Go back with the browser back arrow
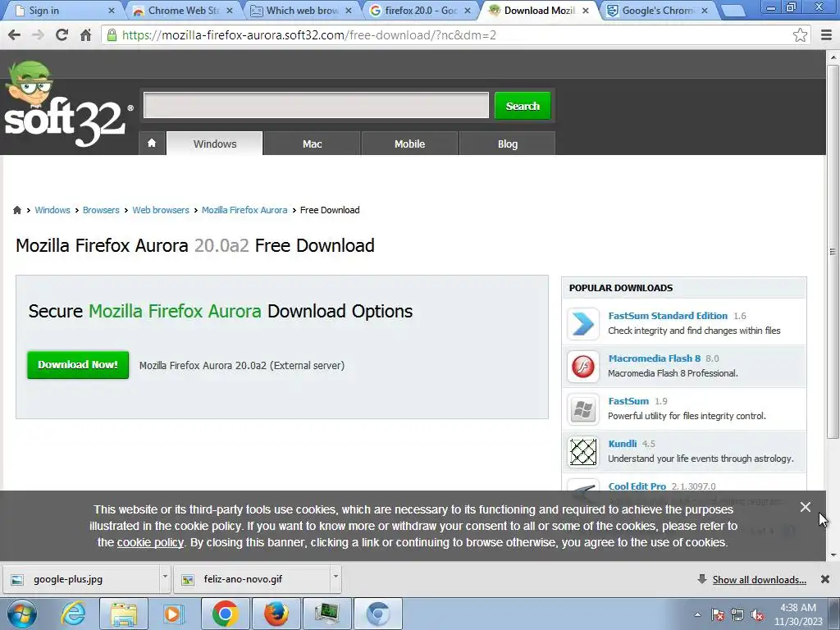The height and width of the screenshot is (630, 840). coord(15,35)
